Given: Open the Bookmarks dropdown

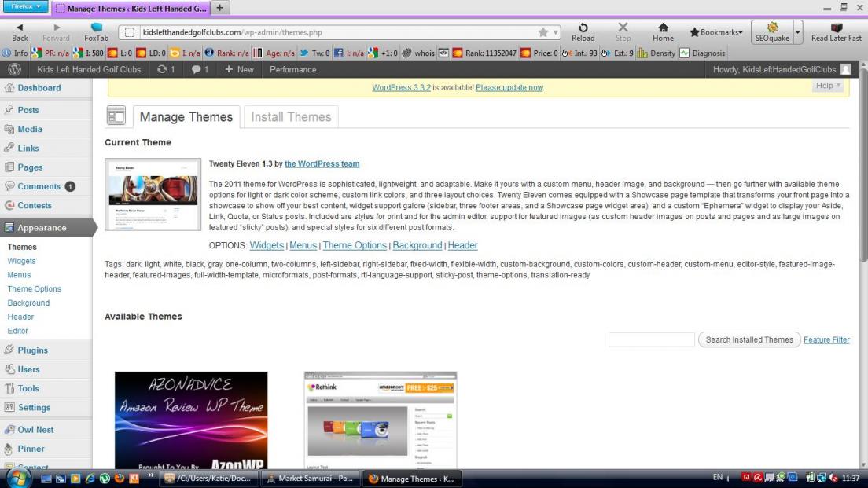Looking at the screenshot, I should pos(715,32).
